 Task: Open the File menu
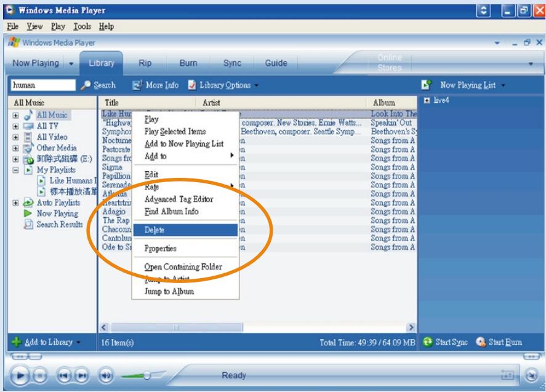pyautogui.click(x=12, y=26)
